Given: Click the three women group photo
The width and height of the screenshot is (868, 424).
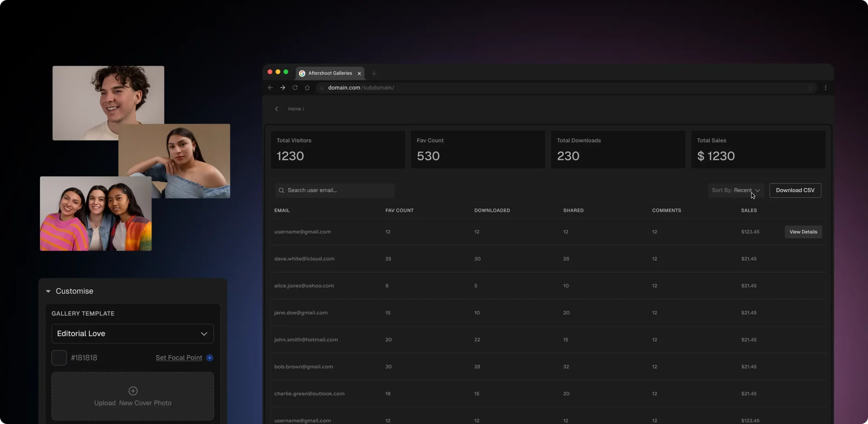Looking at the screenshot, I should point(96,214).
